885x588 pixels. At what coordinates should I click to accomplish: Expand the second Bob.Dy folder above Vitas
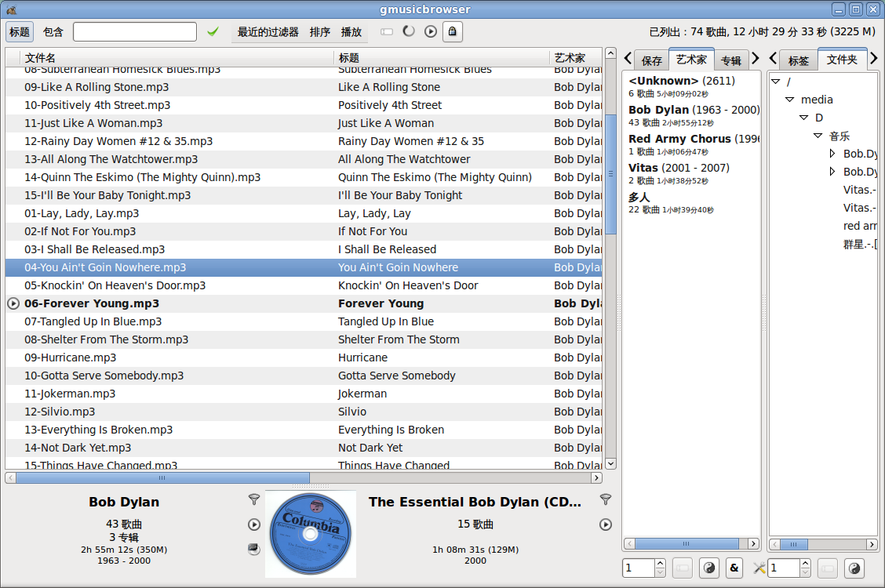(832, 172)
